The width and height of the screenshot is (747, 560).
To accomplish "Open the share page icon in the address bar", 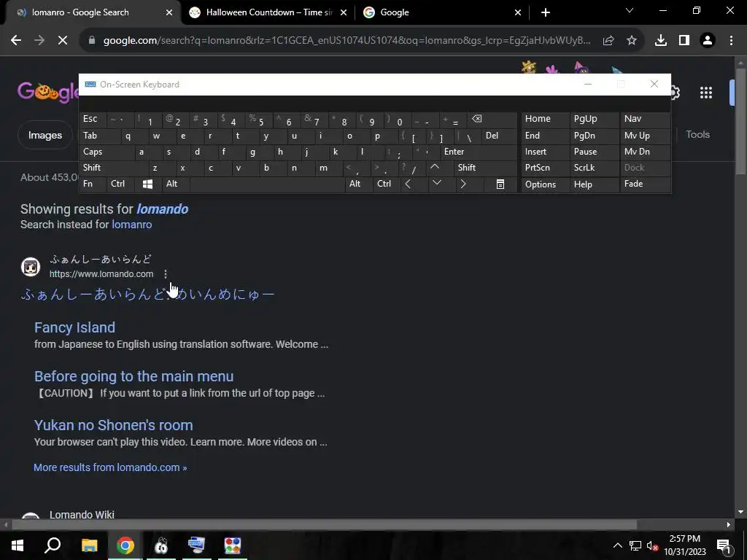I will coord(608,41).
